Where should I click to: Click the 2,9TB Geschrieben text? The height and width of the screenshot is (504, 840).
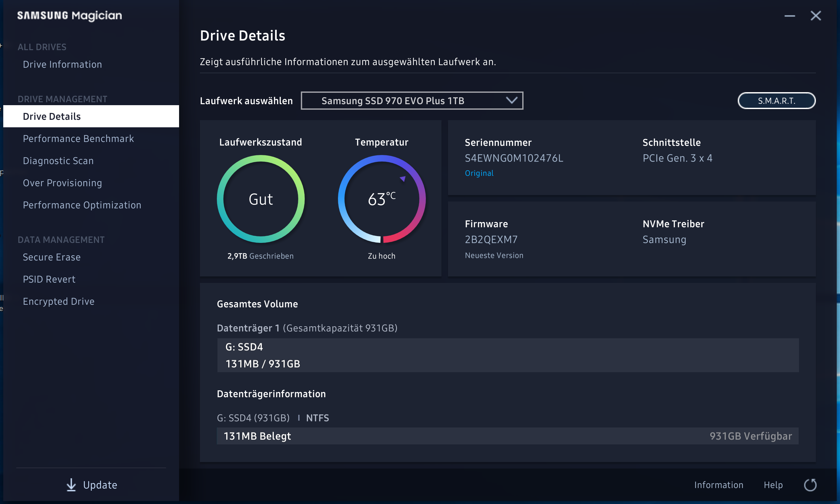[260, 256]
